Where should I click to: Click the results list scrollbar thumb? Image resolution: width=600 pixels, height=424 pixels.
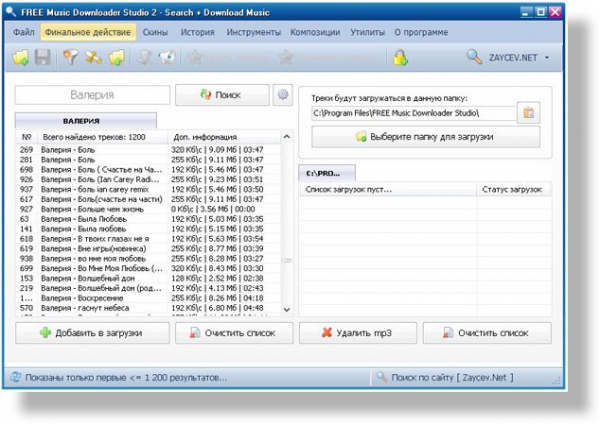287,261
